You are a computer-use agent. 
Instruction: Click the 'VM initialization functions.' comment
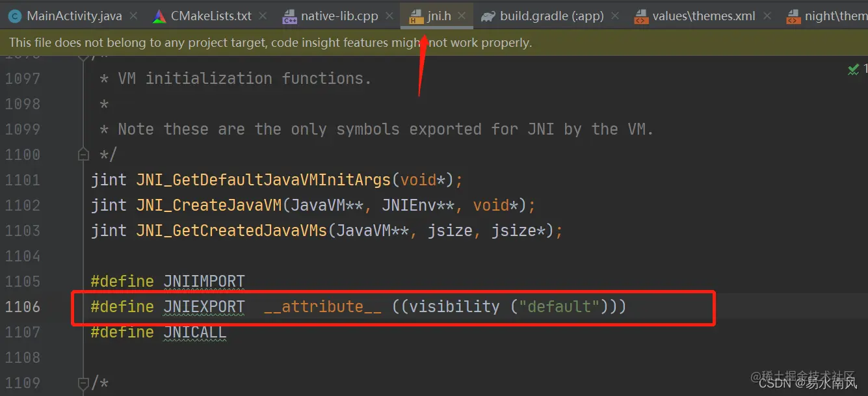[244, 79]
